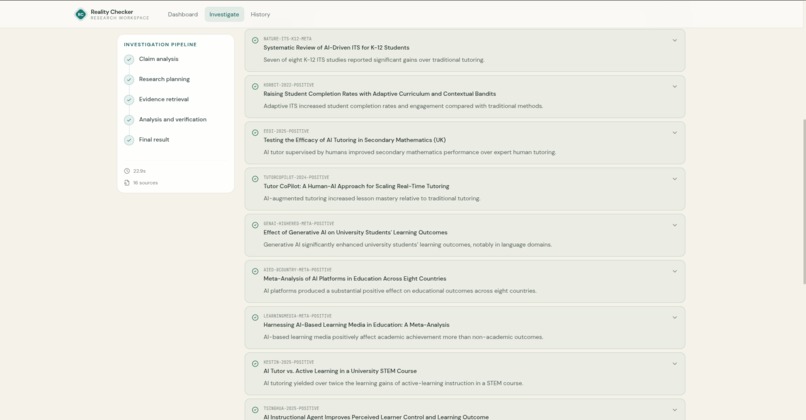Image resolution: width=806 pixels, height=420 pixels.
Task: Select the Analysis and verification pipeline step
Action: tap(172, 119)
